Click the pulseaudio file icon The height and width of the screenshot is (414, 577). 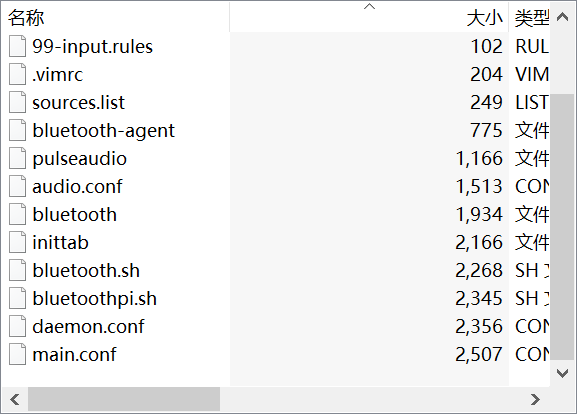(x=17, y=158)
